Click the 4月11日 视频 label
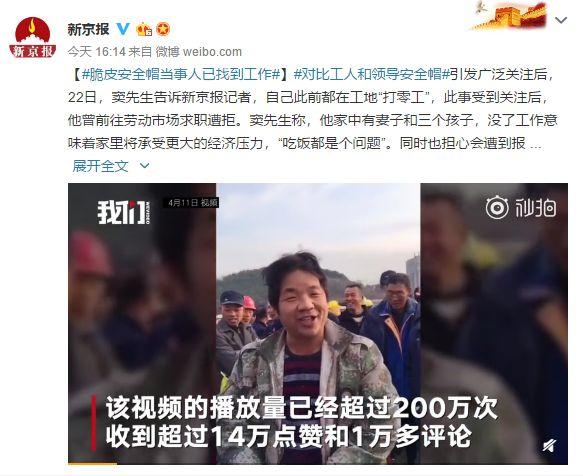Viewport: 583px width, 476px height. click(x=191, y=203)
